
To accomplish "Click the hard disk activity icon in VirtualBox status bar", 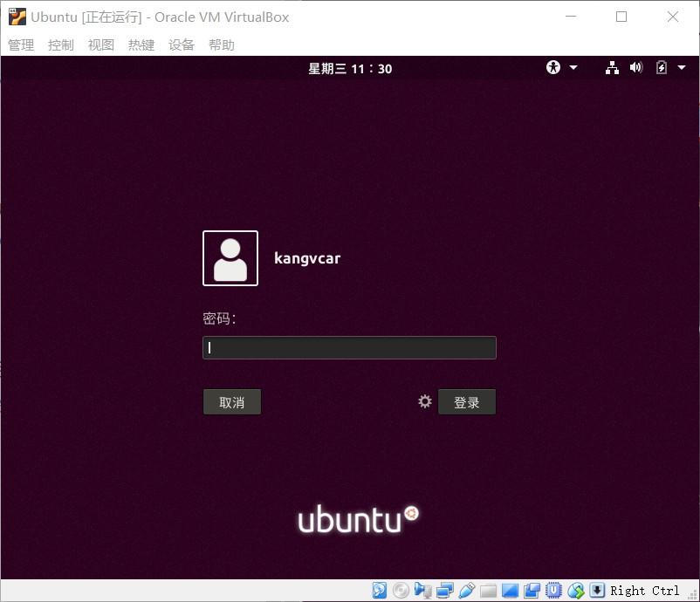I will tap(380, 591).
